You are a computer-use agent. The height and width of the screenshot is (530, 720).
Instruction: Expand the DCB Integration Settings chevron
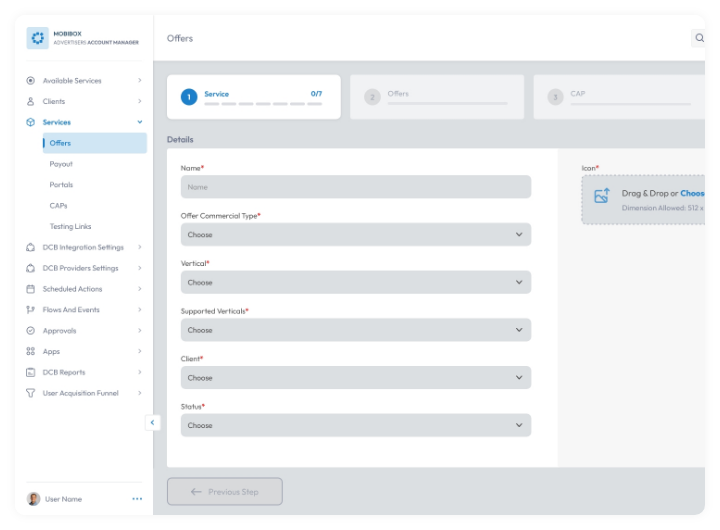140,247
